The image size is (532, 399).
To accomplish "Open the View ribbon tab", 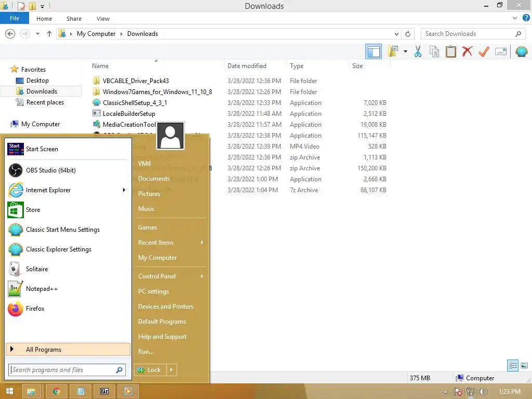I will 103,19.
